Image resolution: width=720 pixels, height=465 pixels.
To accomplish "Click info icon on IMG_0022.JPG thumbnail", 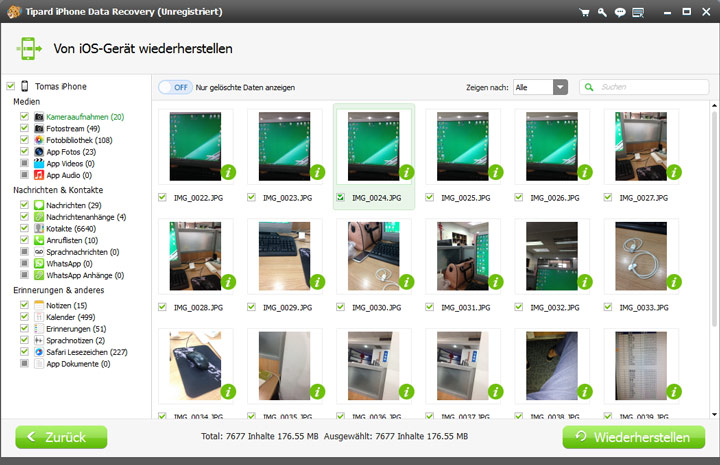I will click(228, 172).
